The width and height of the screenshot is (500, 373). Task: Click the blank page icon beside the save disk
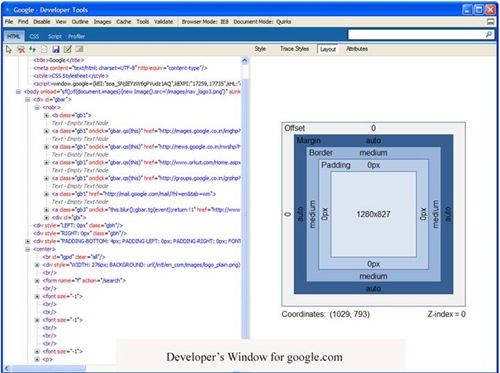[x=44, y=49]
